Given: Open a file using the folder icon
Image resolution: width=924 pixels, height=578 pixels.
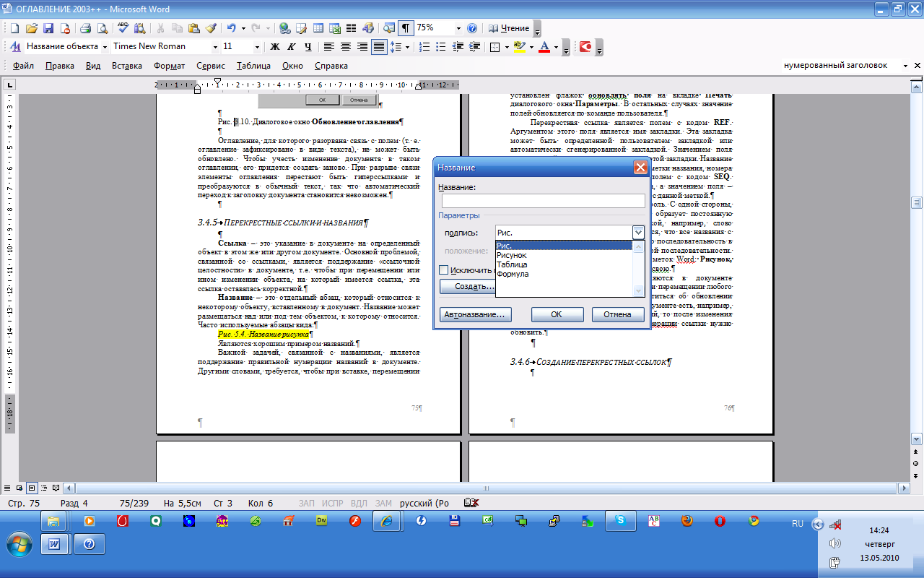Looking at the screenshot, I should click(x=31, y=28).
